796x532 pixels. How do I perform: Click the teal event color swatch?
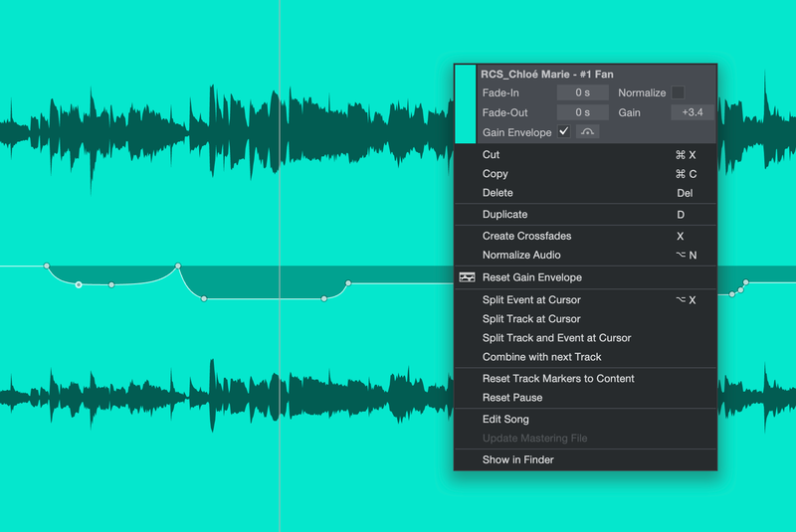[465, 104]
